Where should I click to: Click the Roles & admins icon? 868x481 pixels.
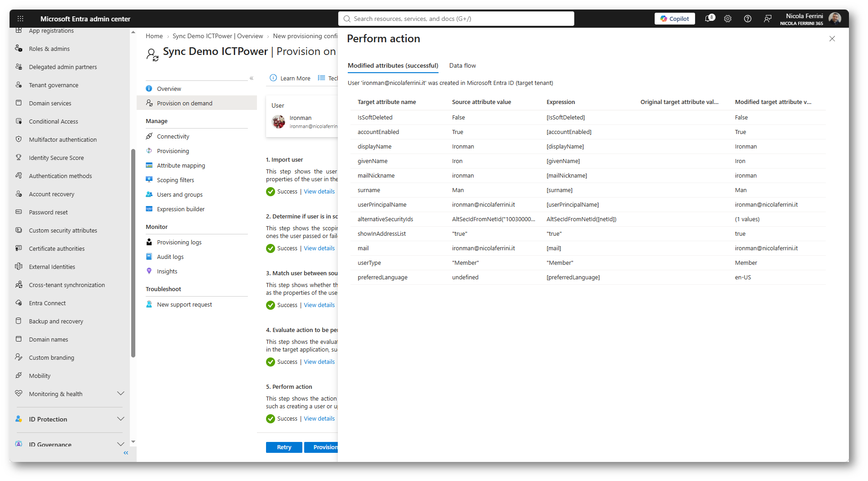(19, 49)
